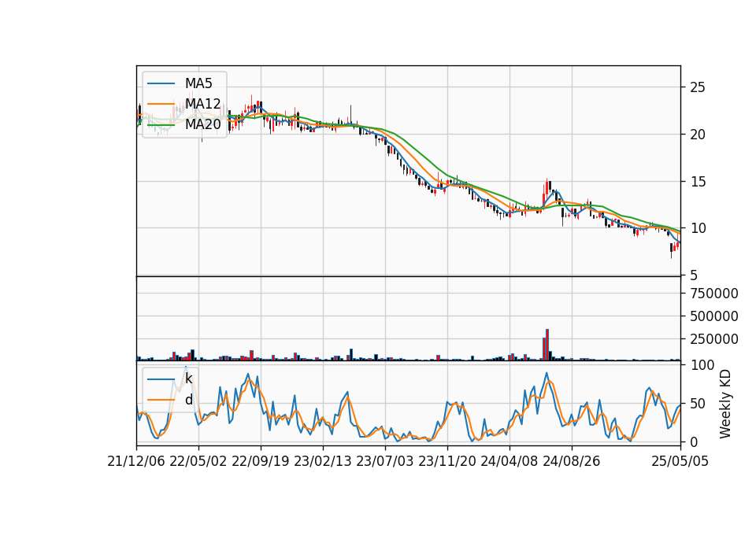Click the tallest volume spike bar
This screenshot has height=543, width=756.
pyautogui.click(x=547, y=345)
